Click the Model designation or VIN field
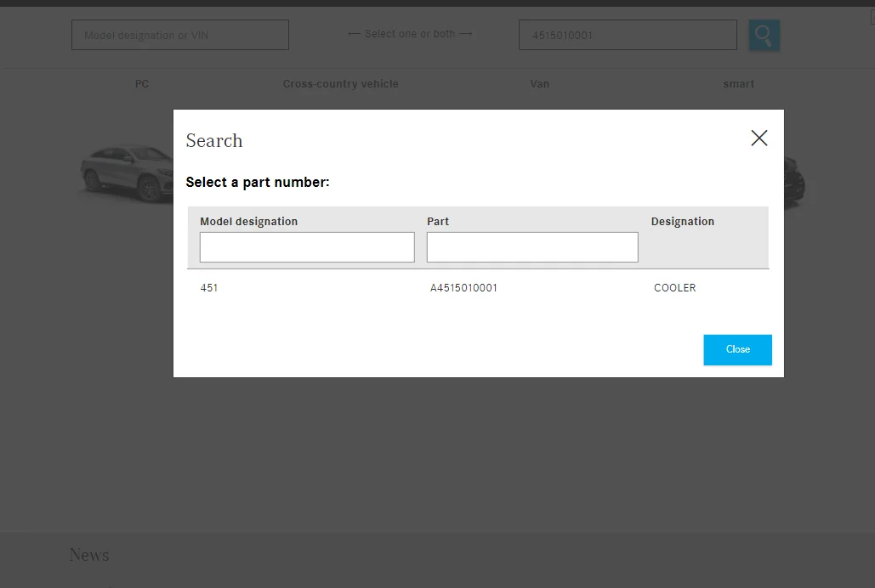Image resolution: width=875 pixels, height=588 pixels. 179,35
